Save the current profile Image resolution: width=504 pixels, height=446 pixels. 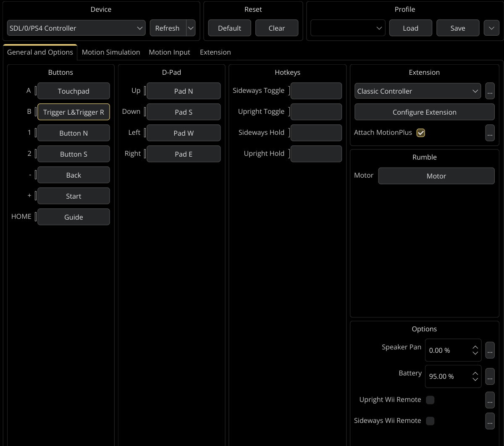(x=458, y=28)
